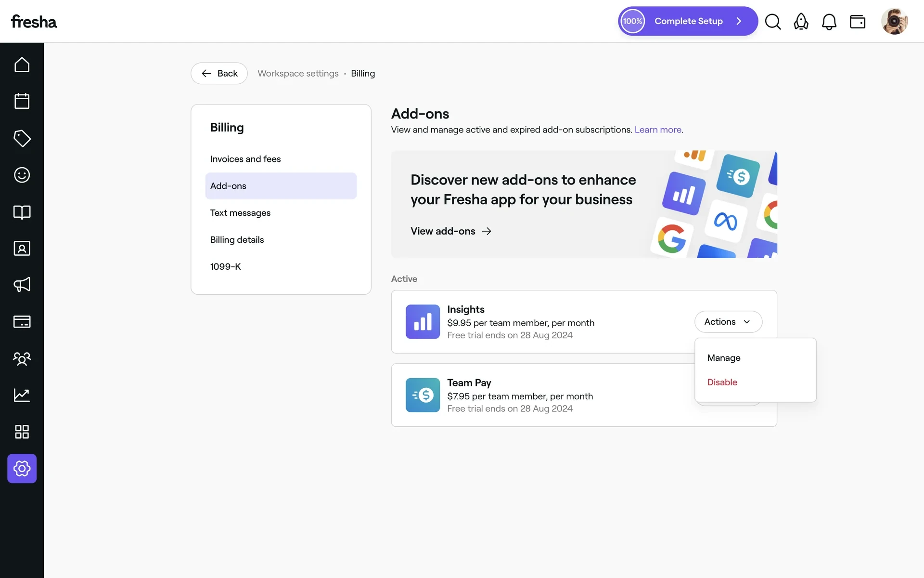The width and height of the screenshot is (924, 578).
Task: Open the notifications bell
Action: pyautogui.click(x=829, y=21)
